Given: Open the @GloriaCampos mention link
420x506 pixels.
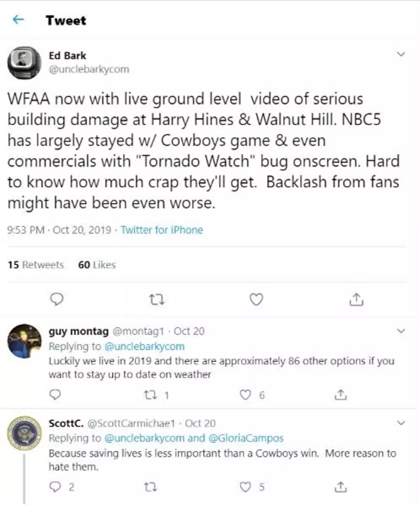Looking at the screenshot, I should 246,438.
